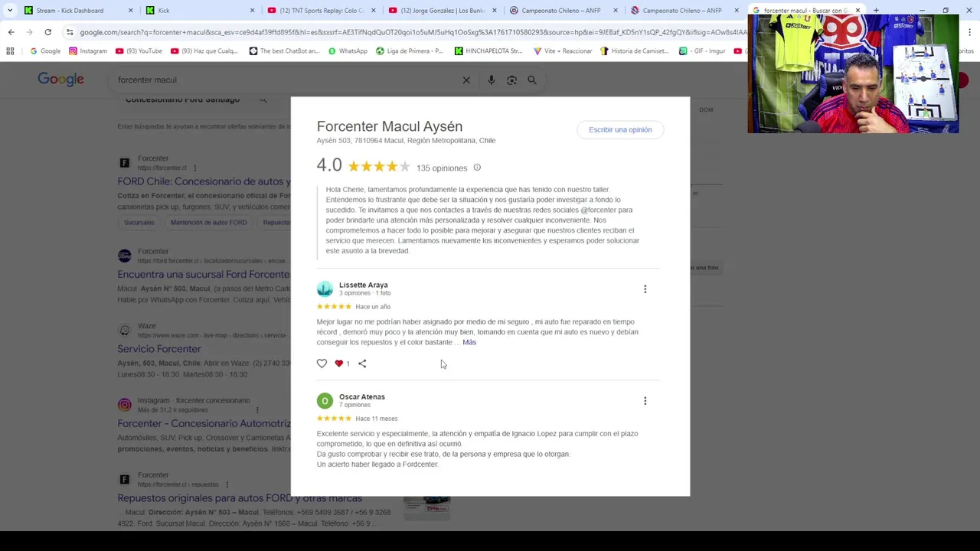Open a new tab with the plus button
Image resolution: width=980 pixels, height=551 pixels.
click(x=876, y=11)
